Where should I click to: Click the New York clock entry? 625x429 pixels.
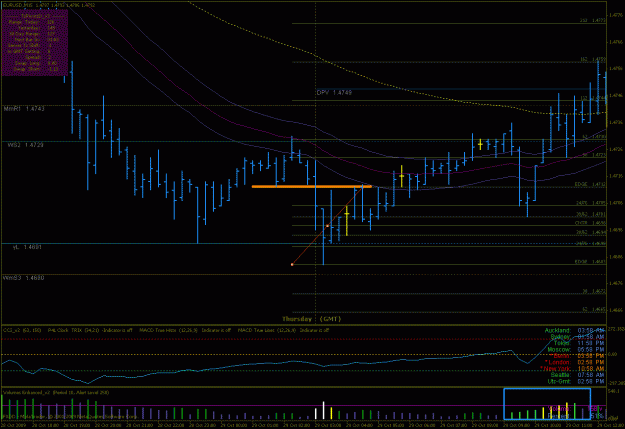(572, 368)
